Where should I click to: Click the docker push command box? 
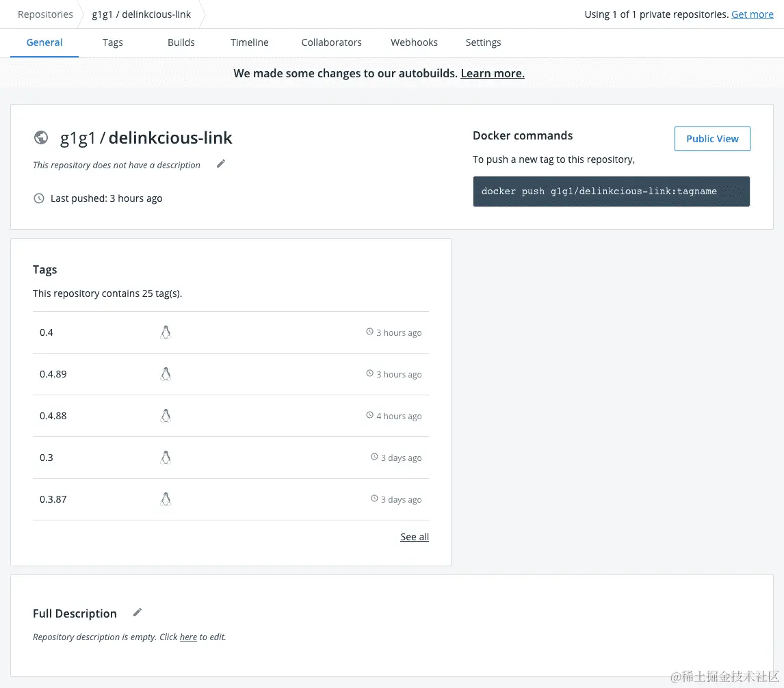(611, 191)
